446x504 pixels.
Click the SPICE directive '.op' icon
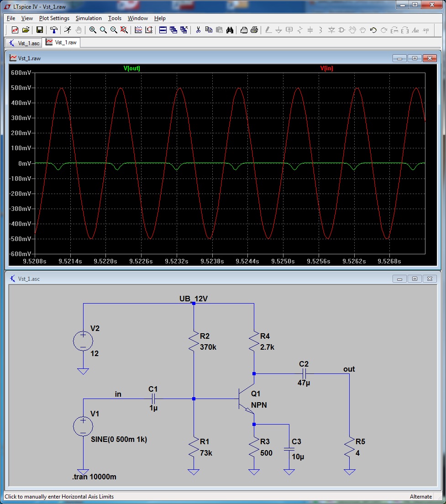pos(426,30)
